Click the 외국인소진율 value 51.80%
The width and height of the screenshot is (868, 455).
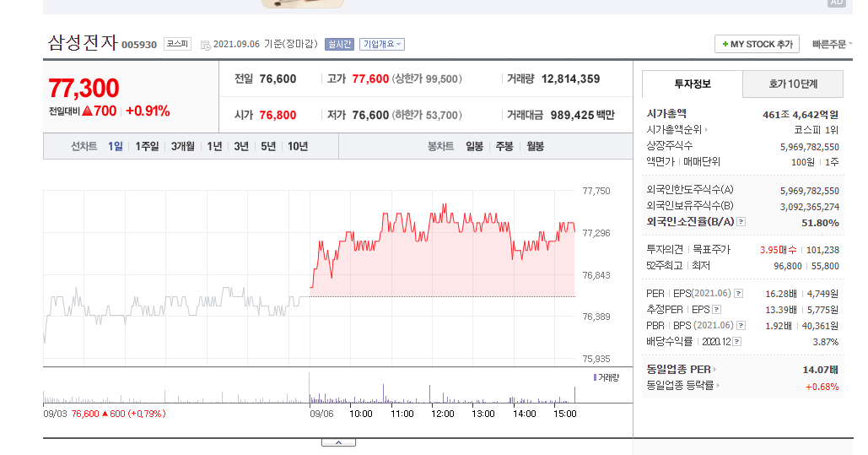pos(820,223)
